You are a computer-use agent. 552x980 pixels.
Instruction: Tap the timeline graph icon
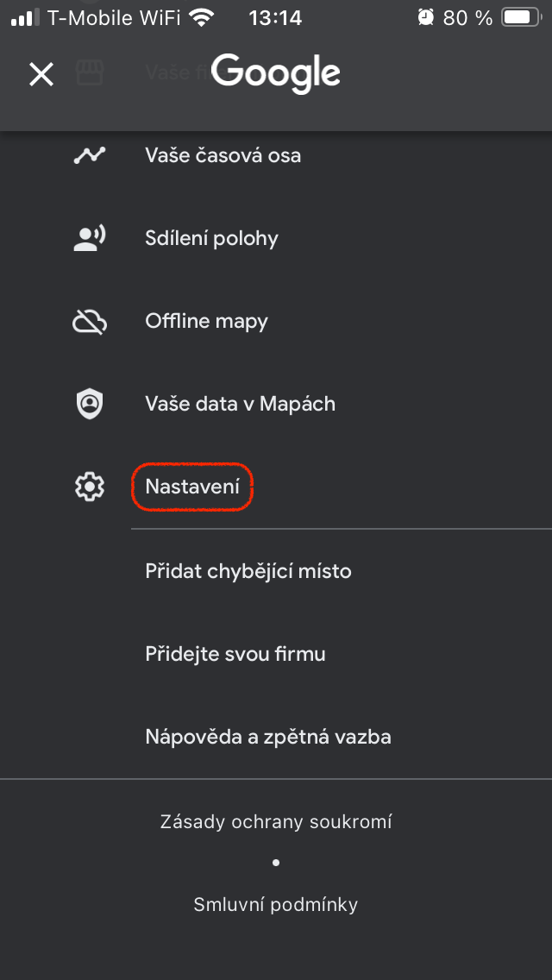point(89,155)
